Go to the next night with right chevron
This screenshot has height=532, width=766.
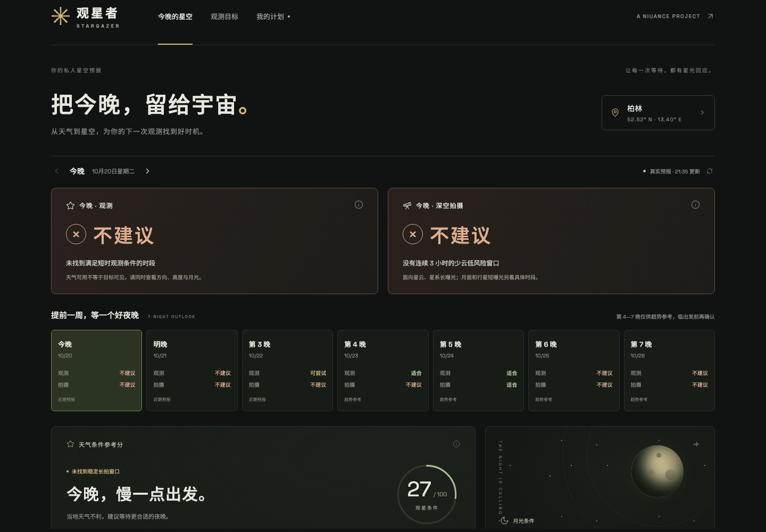[x=147, y=171]
